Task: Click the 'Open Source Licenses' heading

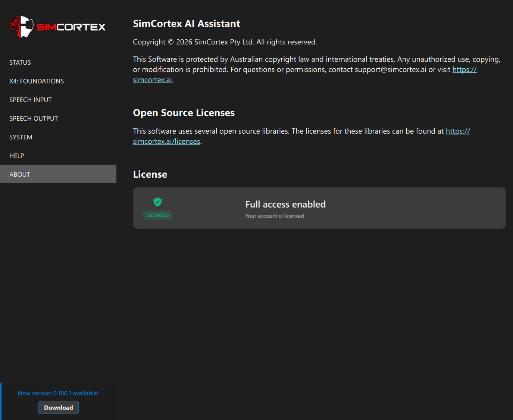Action: tap(184, 113)
